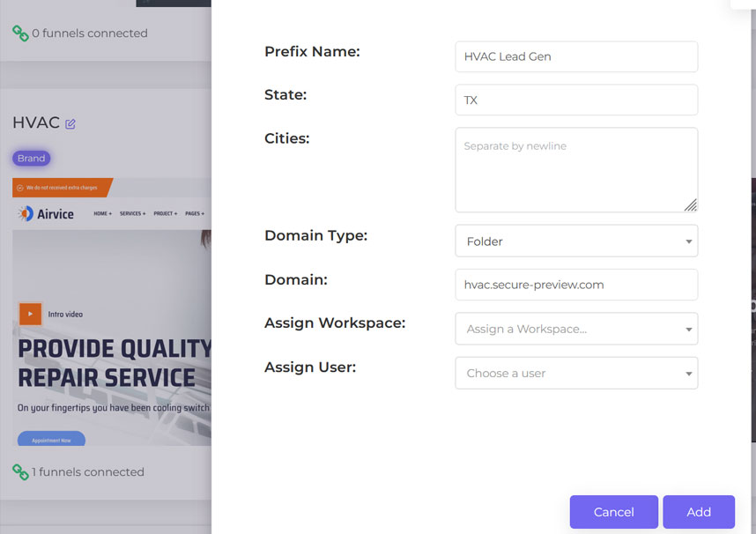Expand the SERVICES menu in the template navbar
The image size is (756, 534).
point(132,213)
